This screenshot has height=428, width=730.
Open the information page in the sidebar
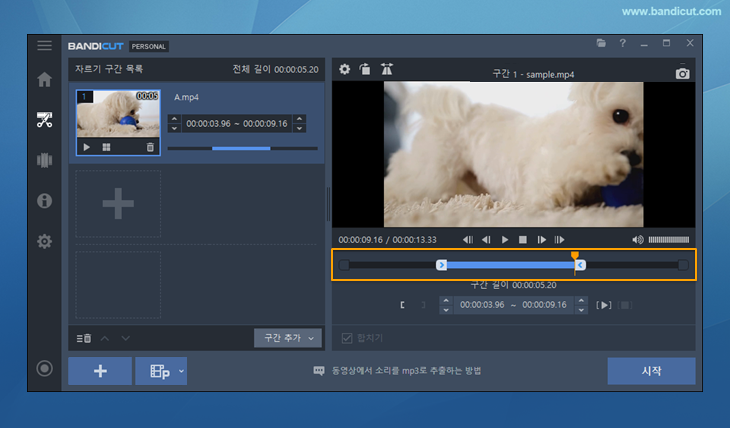point(45,201)
